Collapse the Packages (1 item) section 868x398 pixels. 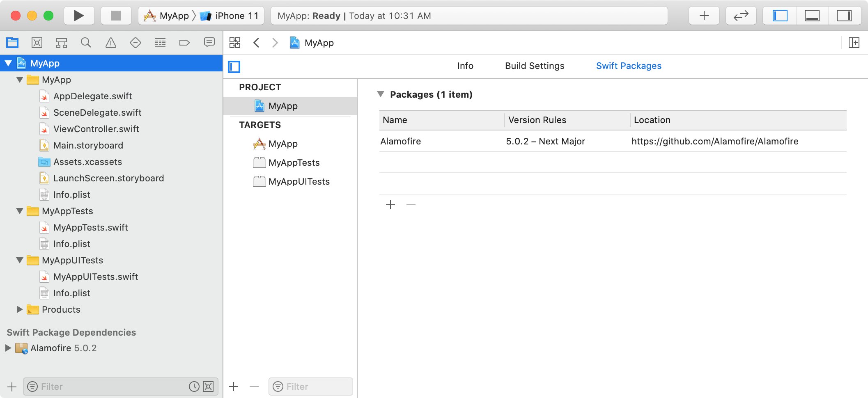click(381, 94)
